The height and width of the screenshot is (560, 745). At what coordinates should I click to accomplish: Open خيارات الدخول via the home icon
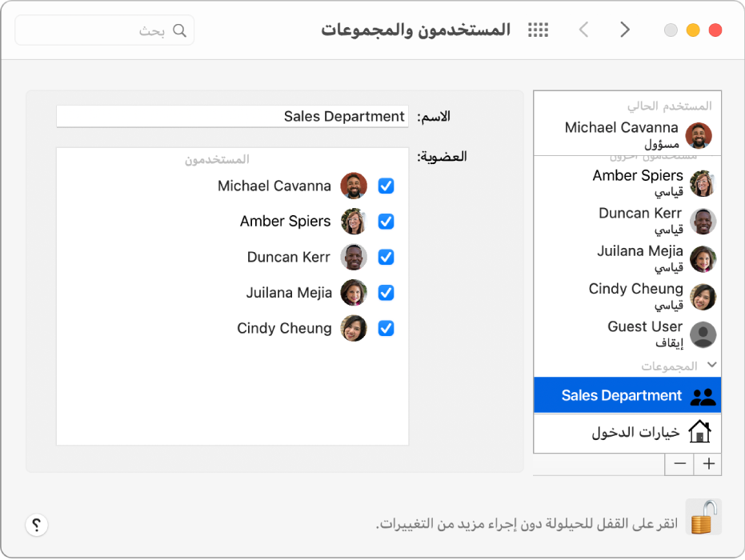pos(700,433)
